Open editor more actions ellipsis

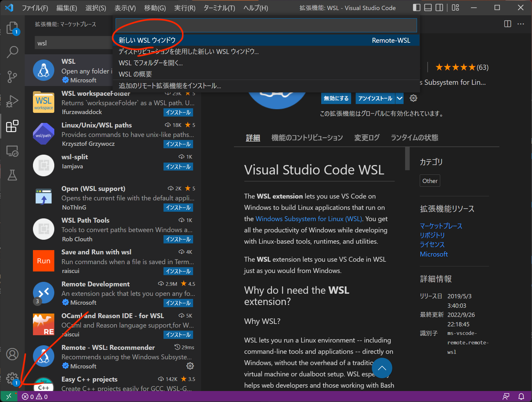coord(521,24)
